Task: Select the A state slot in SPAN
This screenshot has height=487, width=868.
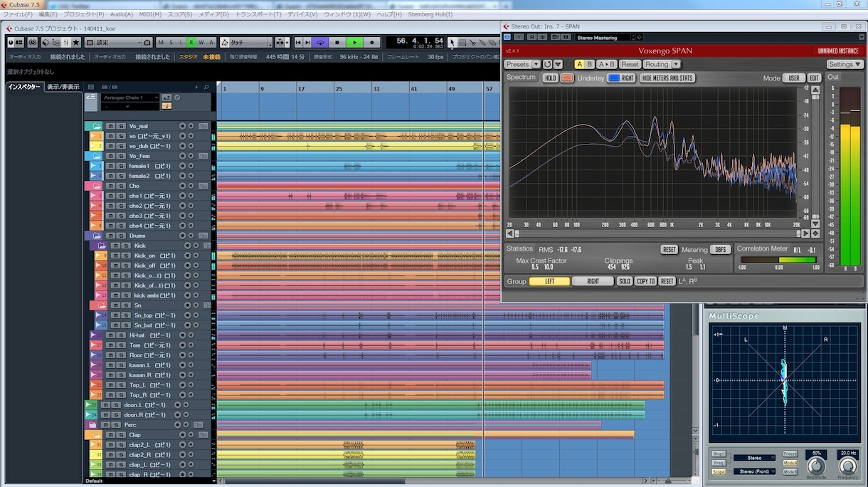Action: (579, 64)
